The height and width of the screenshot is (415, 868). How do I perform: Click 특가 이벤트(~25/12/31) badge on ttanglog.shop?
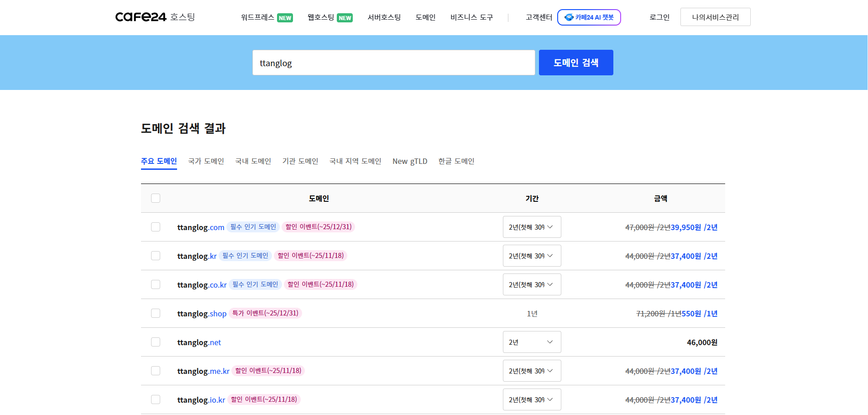(x=265, y=313)
